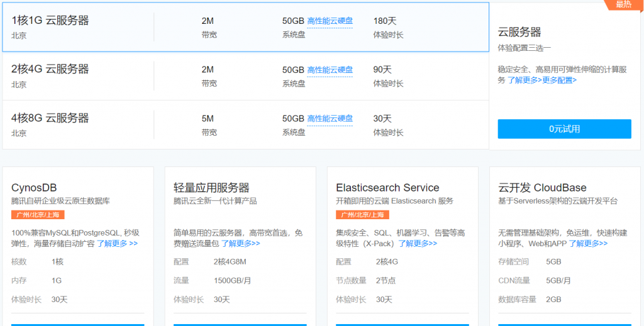Open 了解更多>> link in 云开发 CloudBase card
Viewport: 644px width, 326px height.
(588, 244)
